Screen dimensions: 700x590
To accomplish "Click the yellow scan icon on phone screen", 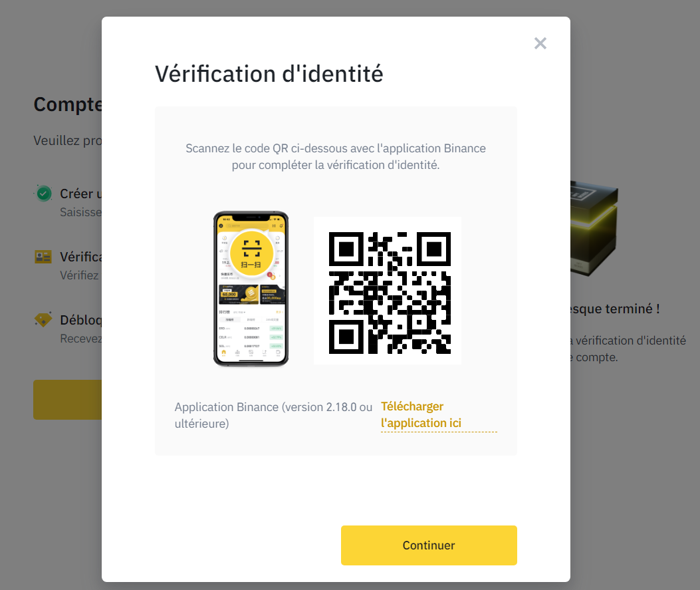I will coord(251,251).
